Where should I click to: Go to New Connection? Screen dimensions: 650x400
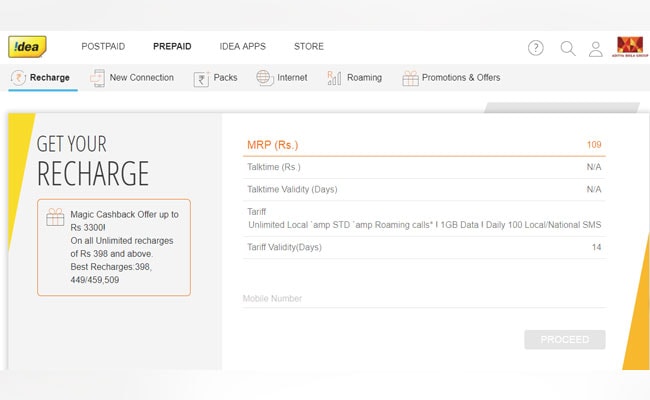coord(132,78)
